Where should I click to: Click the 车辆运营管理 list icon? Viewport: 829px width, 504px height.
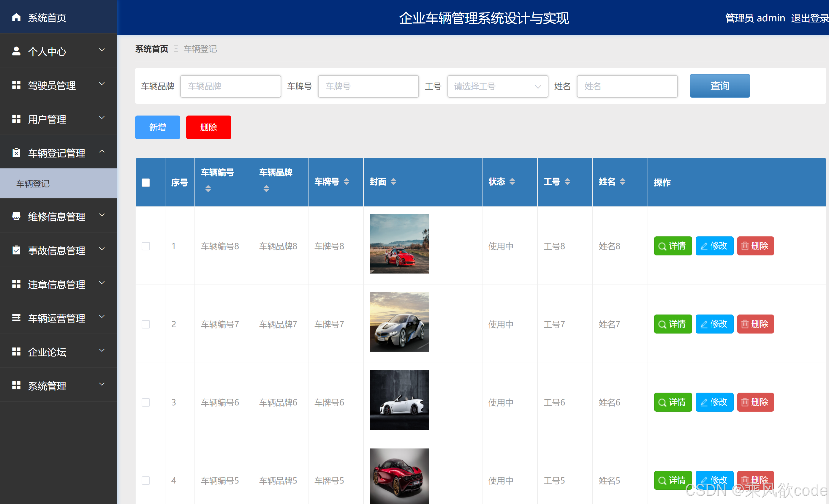pos(16,317)
